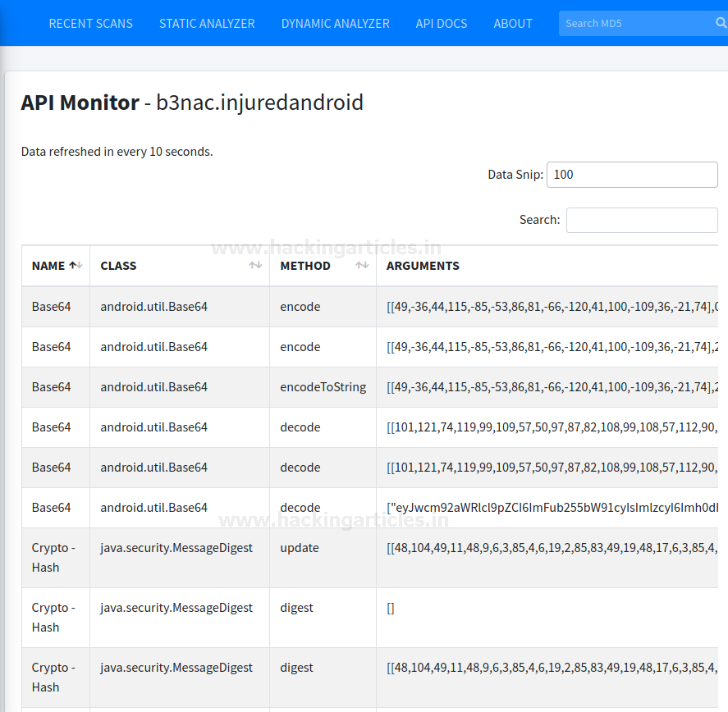The height and width of the screenshot is (712, 728).
Task: Select the Base64 encodeToString method row
Action: coord(323,387)
